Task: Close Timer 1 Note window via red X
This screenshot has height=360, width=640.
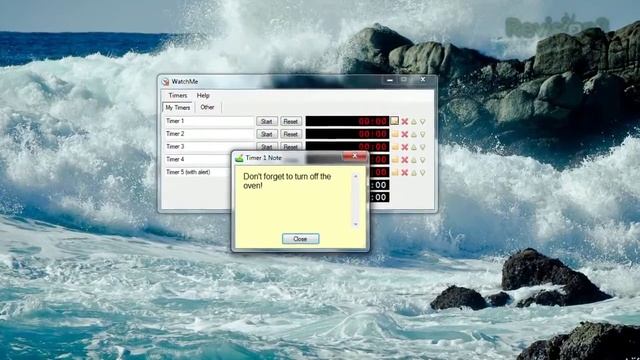Action: [x=354, y=156]
